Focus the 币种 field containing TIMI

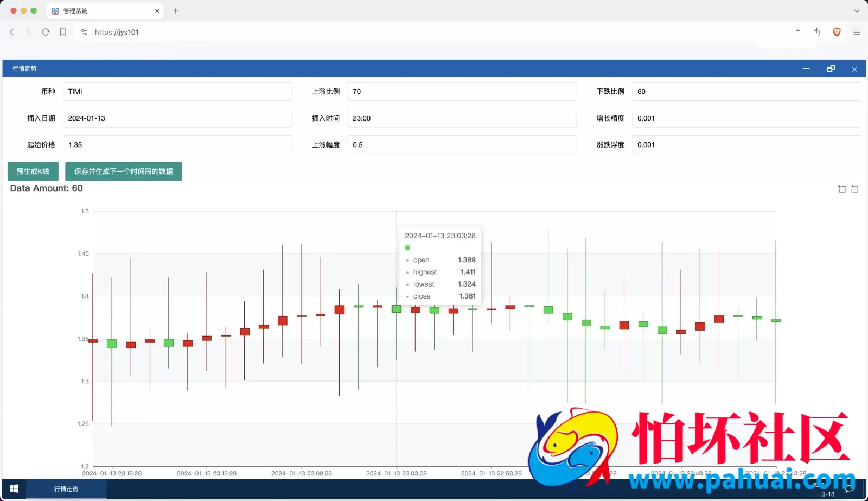coord(177,92)
